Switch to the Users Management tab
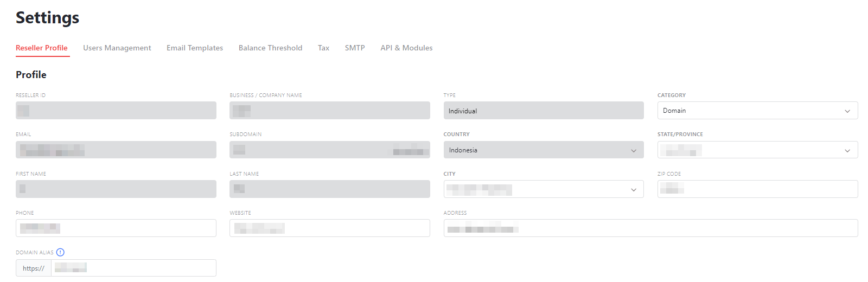 click(x=117, y=48)
